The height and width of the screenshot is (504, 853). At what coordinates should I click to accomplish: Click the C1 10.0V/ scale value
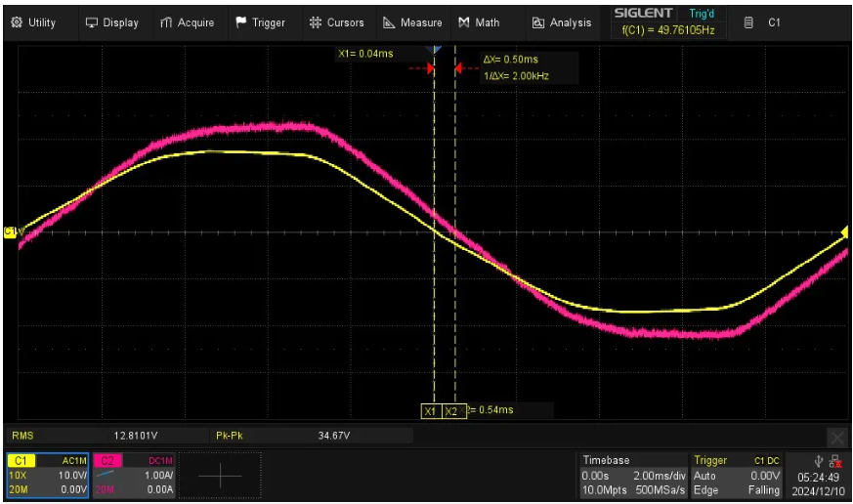pyautogui.click(x=72, y=475)
